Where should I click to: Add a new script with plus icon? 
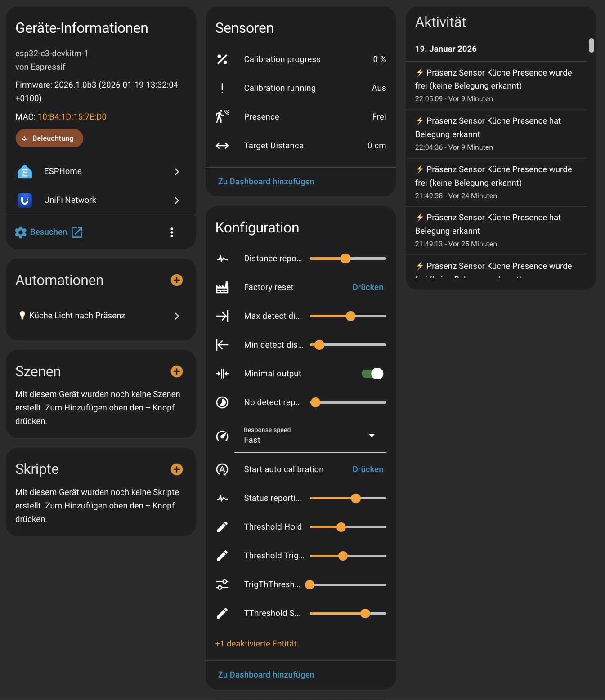[x=177, y=469]
